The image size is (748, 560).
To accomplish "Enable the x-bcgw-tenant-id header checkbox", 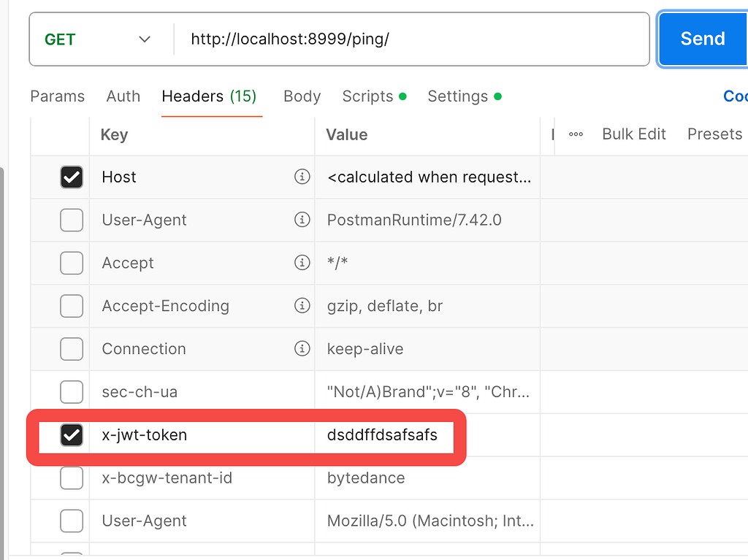I will point(71,478).
